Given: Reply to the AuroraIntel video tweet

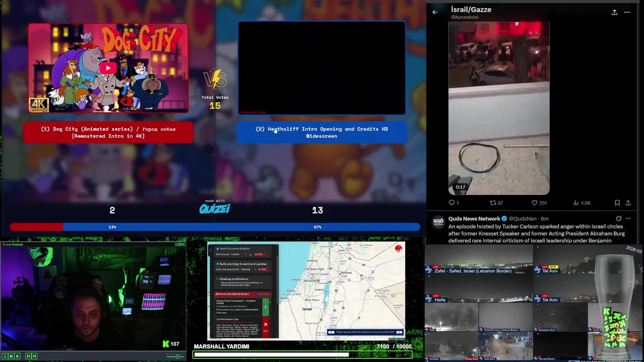Looking at the screenshot, I should [x=453, y=203].
